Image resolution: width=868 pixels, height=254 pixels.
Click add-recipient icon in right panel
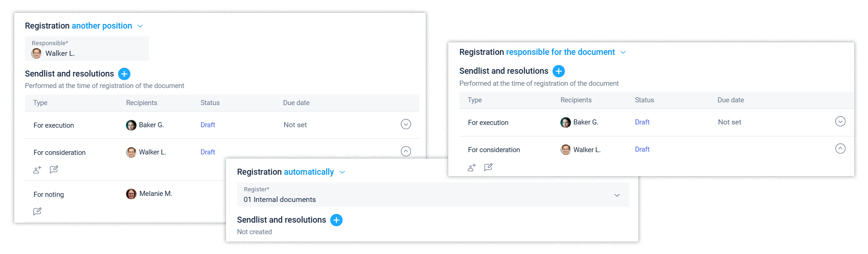[x=471, y=167]
